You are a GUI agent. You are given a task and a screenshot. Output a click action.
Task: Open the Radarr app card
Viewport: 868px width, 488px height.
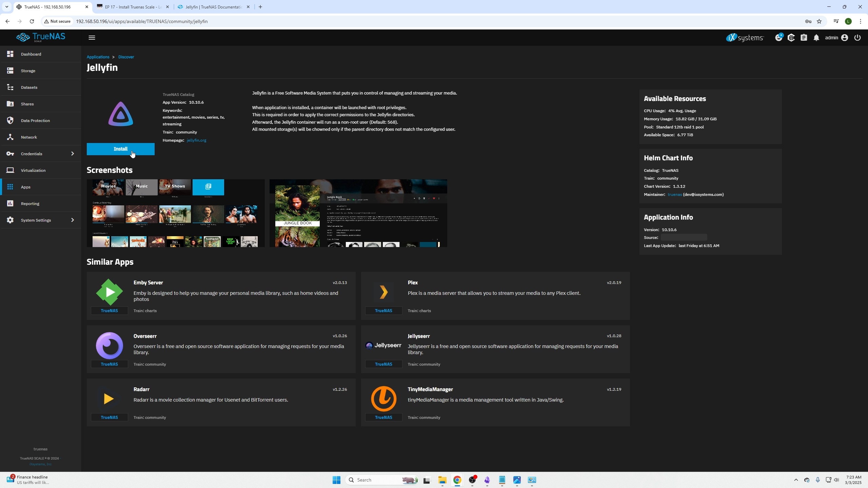point(221,403)
